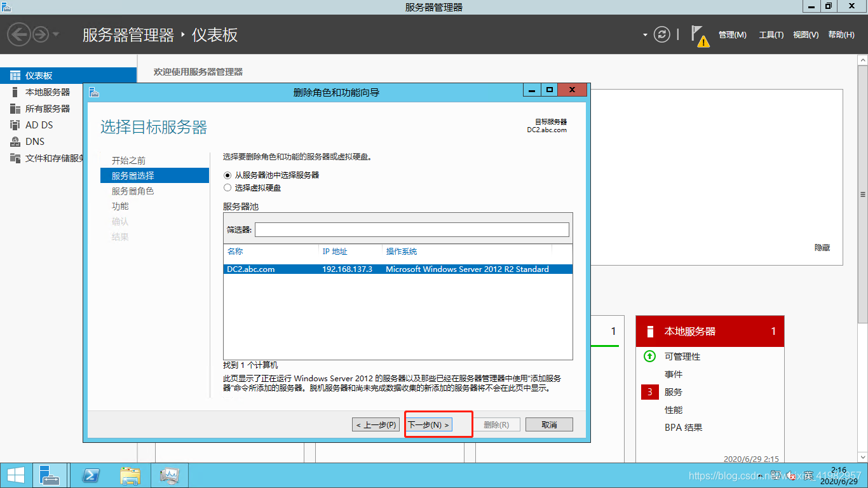Click 隐藏 link in the welcome panel
868x488 pixels.
[x=822, y=248]
